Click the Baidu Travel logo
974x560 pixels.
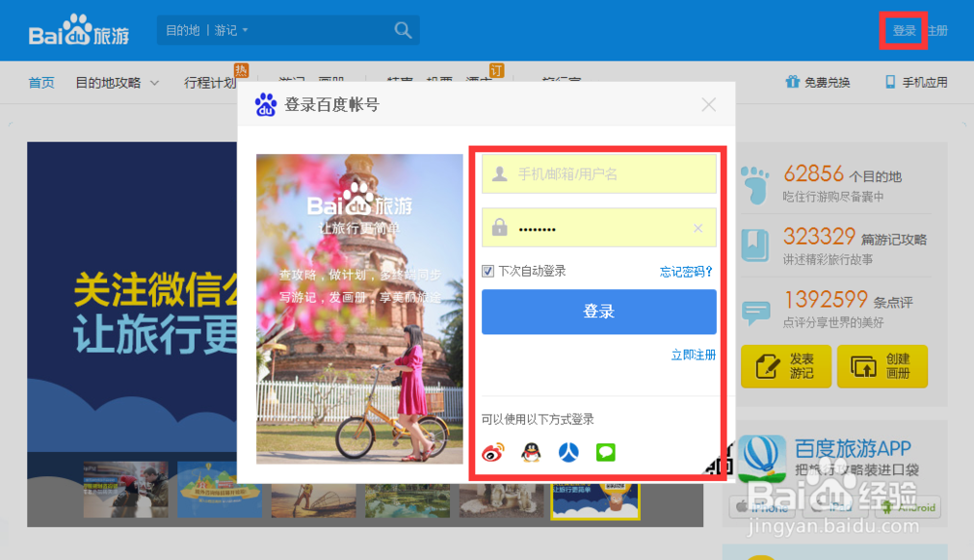pyautogui.click(x=79, y=30)
